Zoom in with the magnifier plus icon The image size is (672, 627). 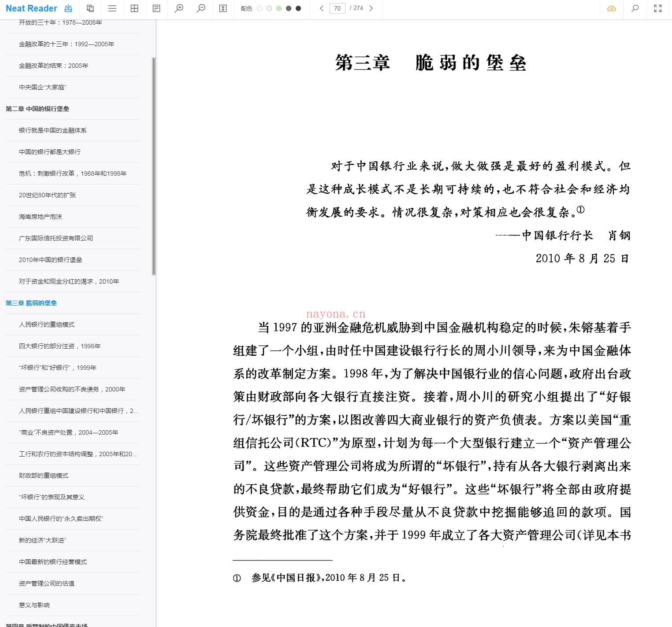(x=179, y=8)
